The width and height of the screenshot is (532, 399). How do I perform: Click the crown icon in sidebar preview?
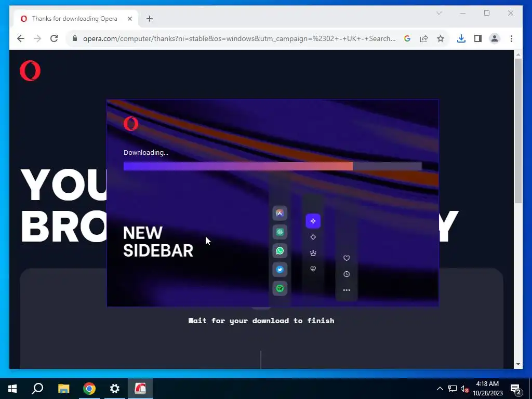(313, 253)
